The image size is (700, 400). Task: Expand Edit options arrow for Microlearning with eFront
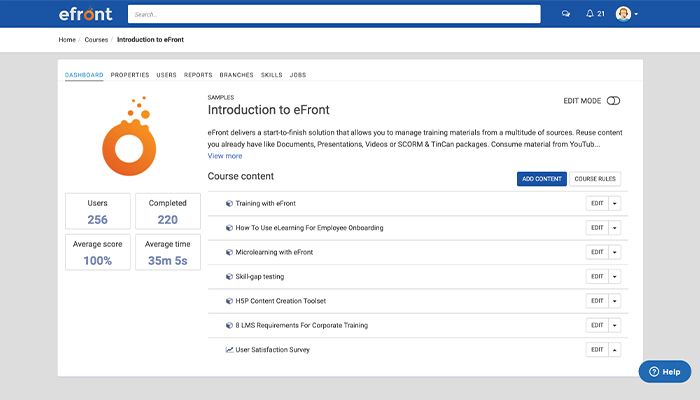(614, 252)
